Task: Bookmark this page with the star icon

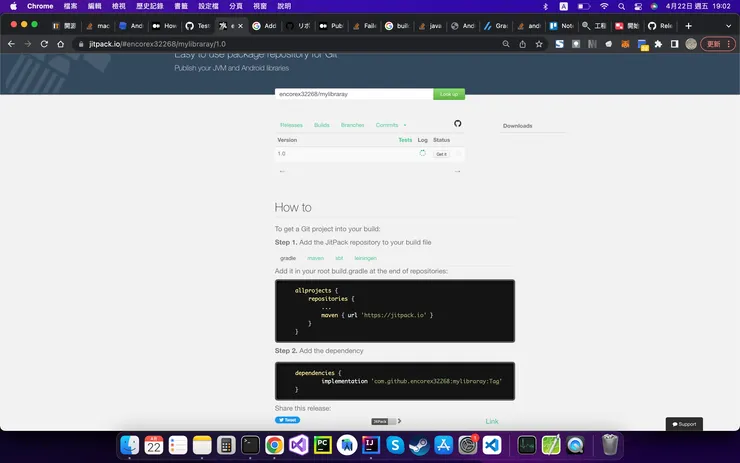Action: coord(539,44)
